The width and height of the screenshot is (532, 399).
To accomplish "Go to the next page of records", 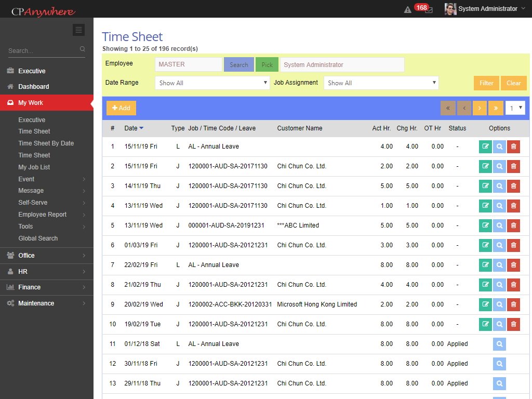I will tap(480, 108).
